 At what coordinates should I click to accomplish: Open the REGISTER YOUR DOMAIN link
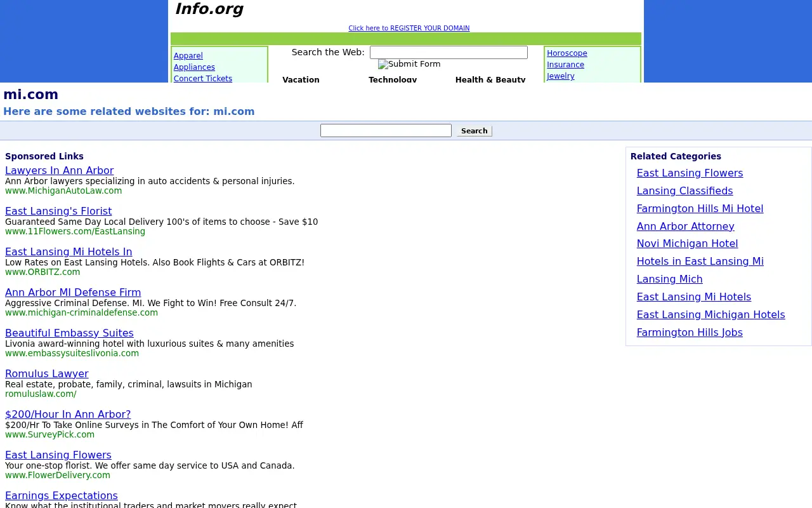coord(409,28)
